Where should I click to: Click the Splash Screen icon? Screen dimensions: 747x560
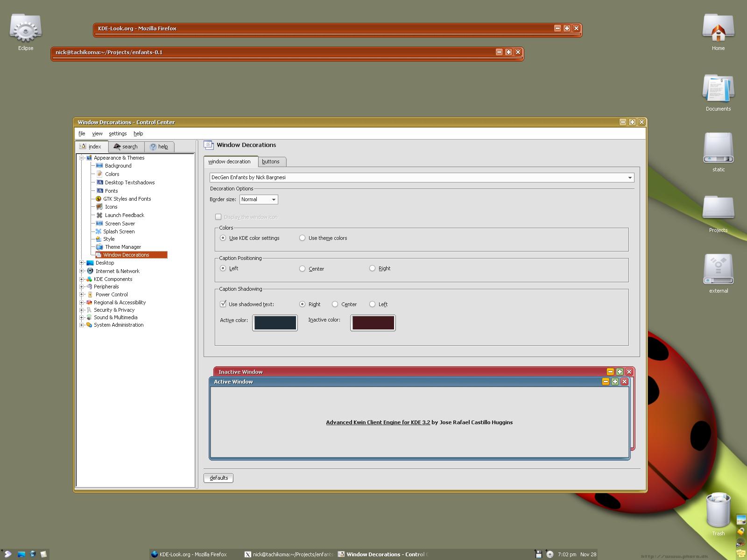[99, 231]
